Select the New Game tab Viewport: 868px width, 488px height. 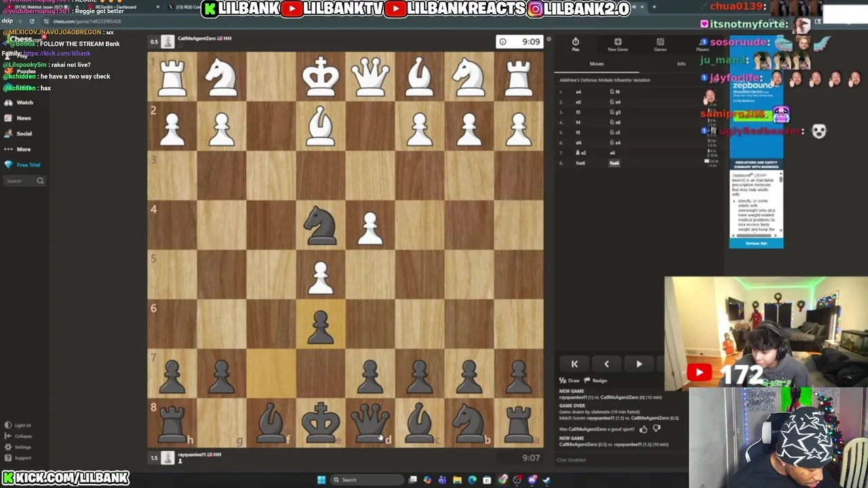pyautogui.click(x=618, y=45)
